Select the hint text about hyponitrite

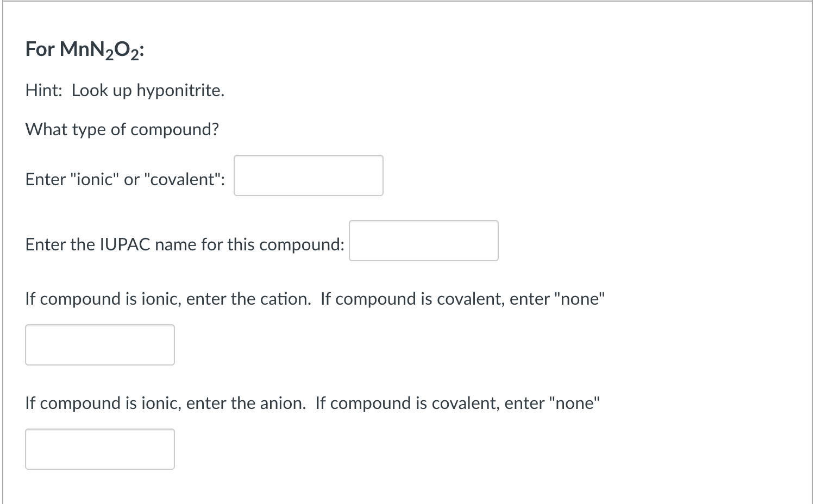click(124, 90)
